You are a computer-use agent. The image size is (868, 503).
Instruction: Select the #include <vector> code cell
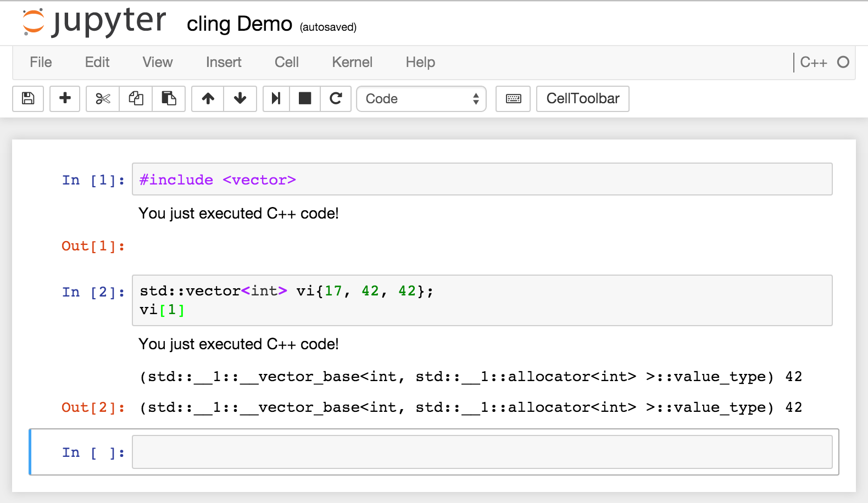coord(482,180)
